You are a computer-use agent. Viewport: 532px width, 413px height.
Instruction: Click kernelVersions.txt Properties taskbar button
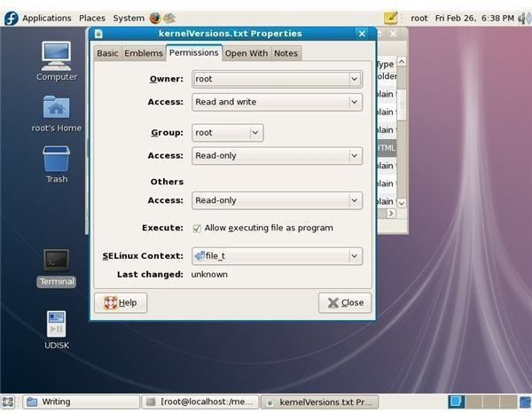click(319, 402)
